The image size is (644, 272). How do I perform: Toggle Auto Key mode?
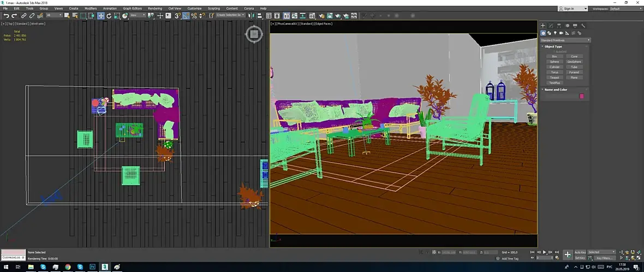click(580, 252)
